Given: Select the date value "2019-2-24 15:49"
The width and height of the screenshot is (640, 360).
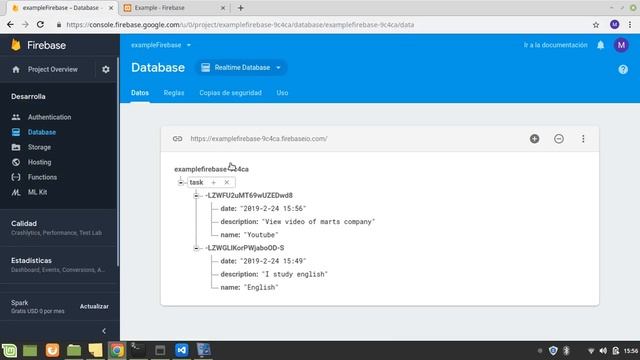Looking at the screenshot, I should [x=273, y=261].
